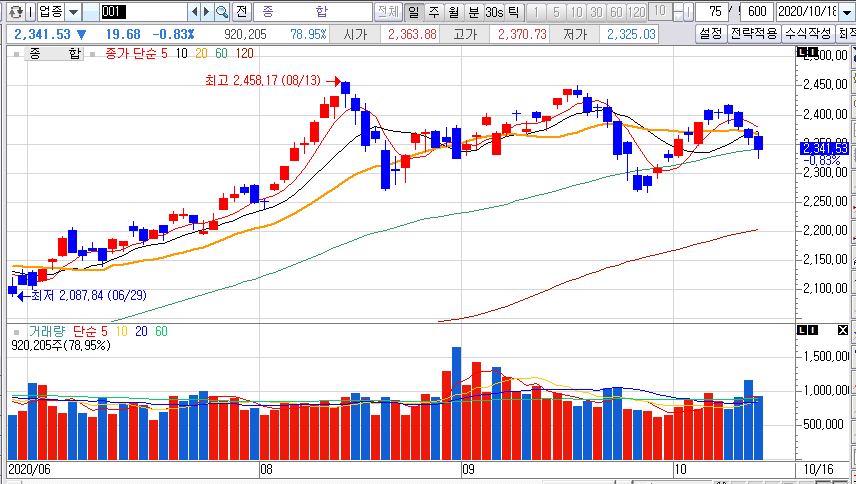Viewport: 856px width, 484px height.
Task: Choose the interval button labeled 10
Action: point(575,11)
